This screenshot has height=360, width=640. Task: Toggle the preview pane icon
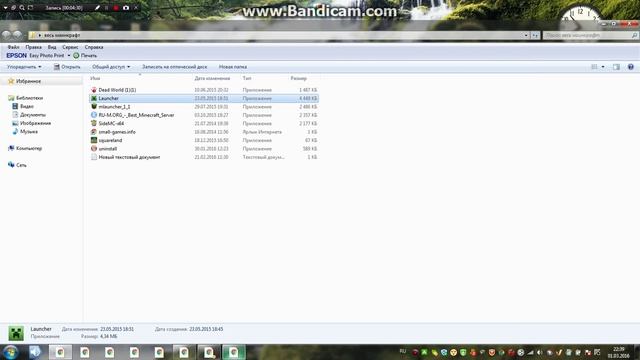[x=616, y=67]
